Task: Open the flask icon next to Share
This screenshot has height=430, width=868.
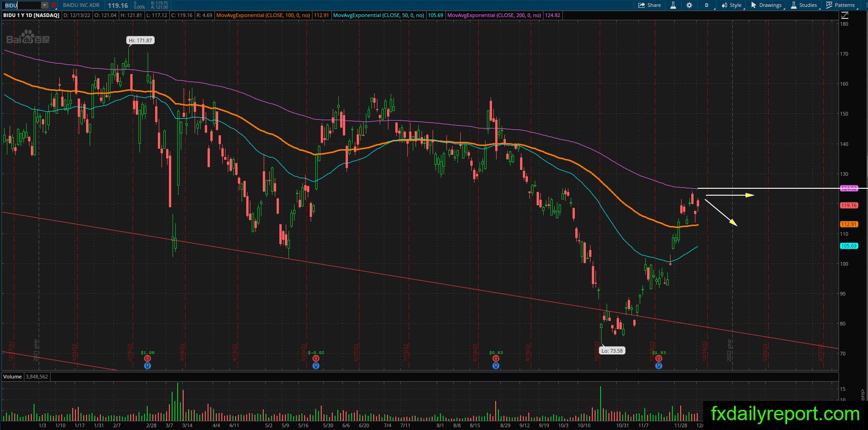Action: (673, 5)
